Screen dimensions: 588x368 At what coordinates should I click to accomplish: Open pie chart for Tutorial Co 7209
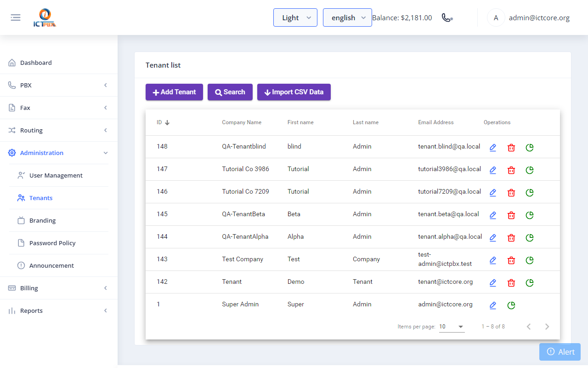click(x=529, y=192)
